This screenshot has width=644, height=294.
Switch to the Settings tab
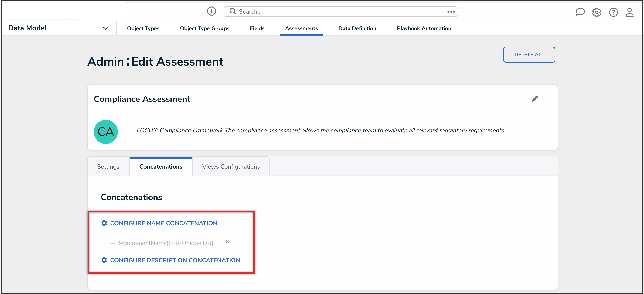(108, 166)
